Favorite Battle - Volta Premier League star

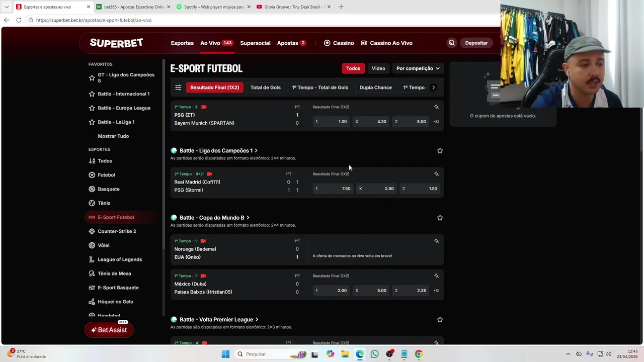(440, 320)
